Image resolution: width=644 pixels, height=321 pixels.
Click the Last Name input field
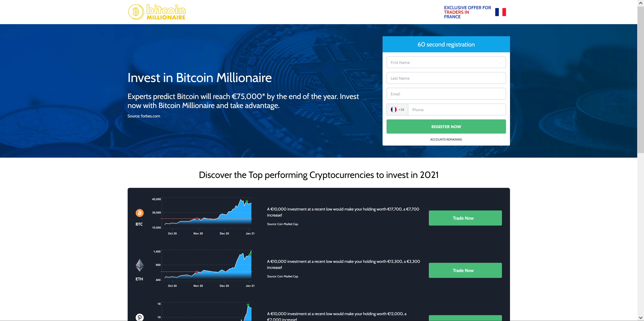[x=446, y=78]
